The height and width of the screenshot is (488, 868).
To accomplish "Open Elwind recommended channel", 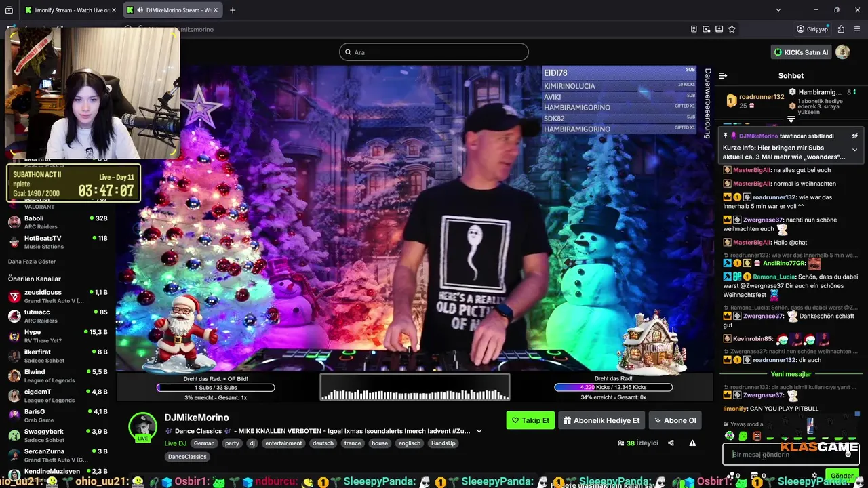I will [58, 375].
